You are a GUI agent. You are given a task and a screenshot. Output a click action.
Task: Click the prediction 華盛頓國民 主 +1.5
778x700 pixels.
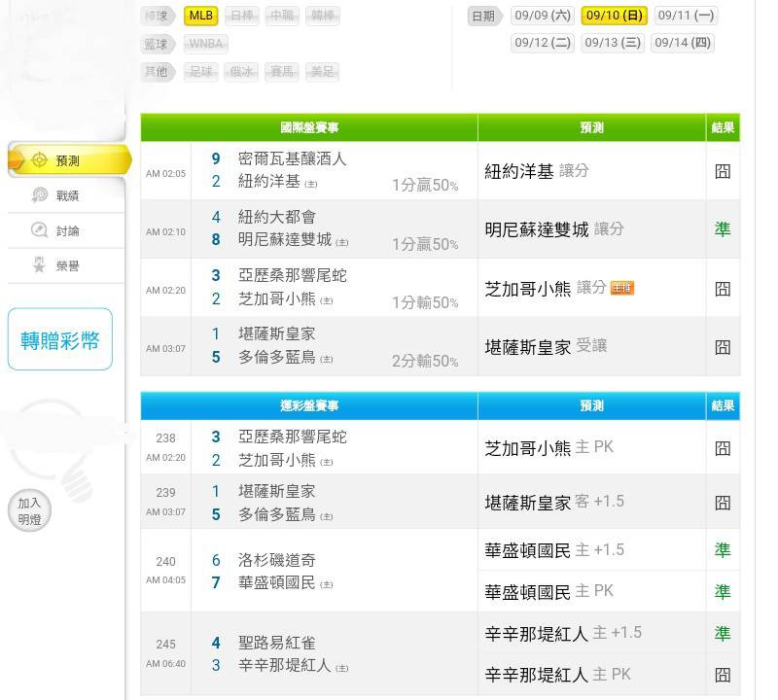[554, 549]
